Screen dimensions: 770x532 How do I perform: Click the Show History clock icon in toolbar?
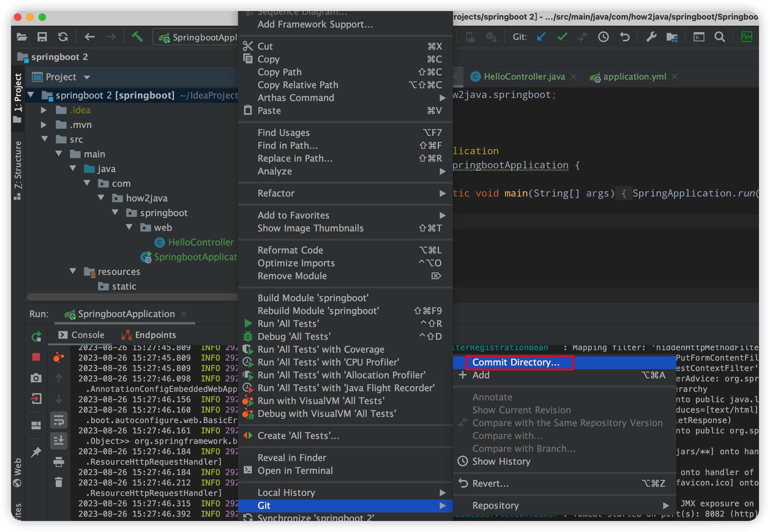coord(604,37)
